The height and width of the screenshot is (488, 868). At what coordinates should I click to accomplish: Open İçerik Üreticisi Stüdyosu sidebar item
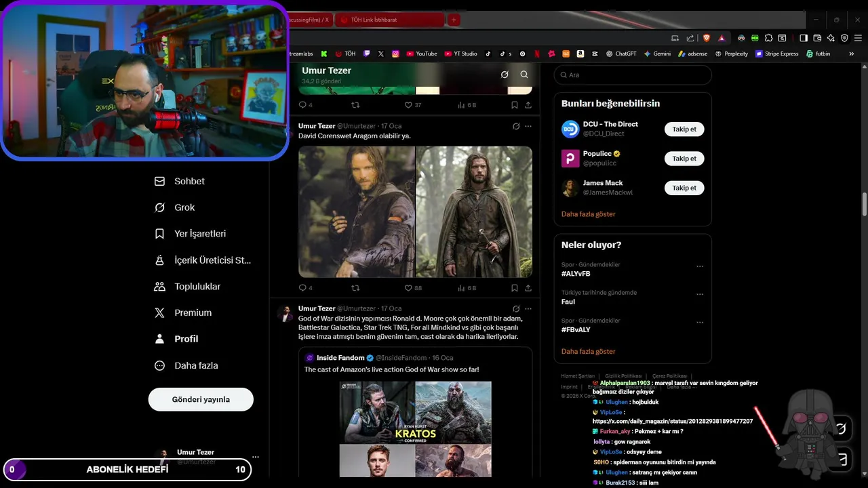(x=202, y=260)
